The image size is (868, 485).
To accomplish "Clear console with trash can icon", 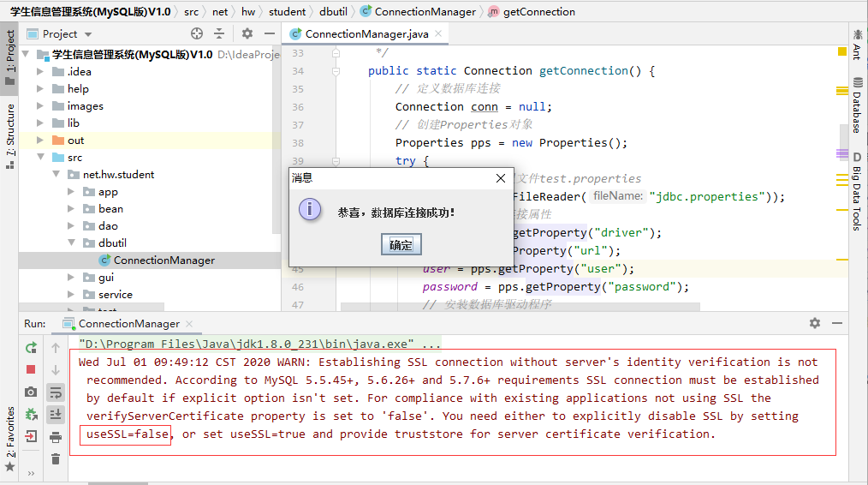I will (x=56, y=459).
